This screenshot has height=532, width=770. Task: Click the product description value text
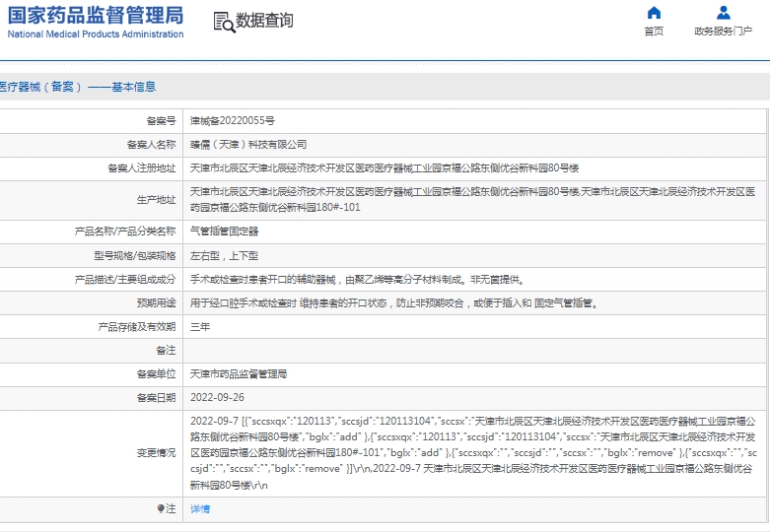359,280
